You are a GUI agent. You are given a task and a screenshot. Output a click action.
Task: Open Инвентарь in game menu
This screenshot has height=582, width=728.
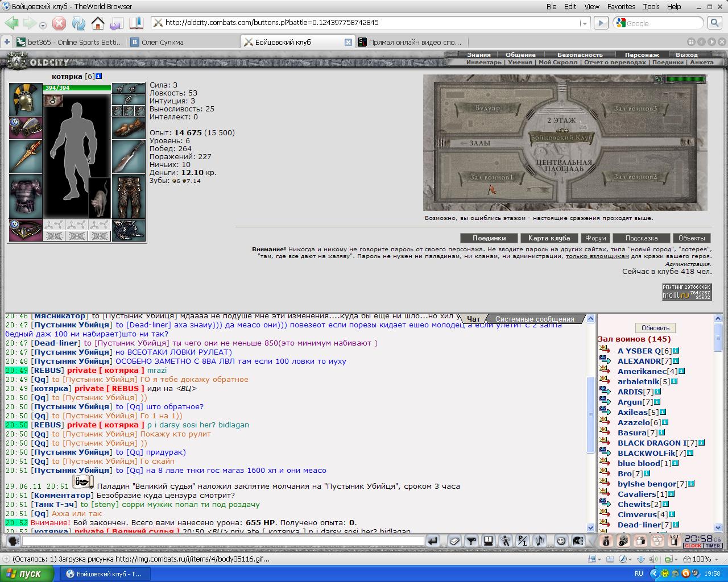[x=484, y=63]
